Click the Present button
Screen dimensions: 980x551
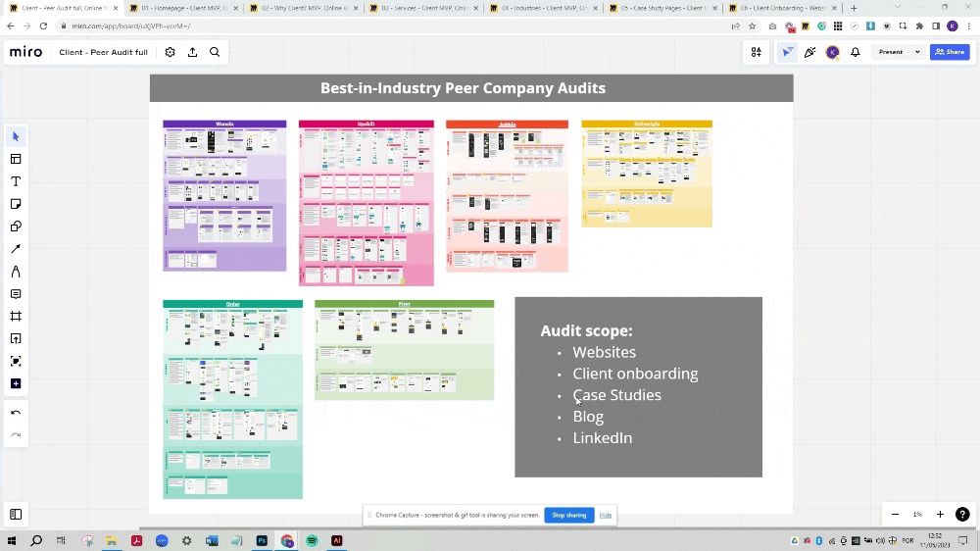(891, 52)
